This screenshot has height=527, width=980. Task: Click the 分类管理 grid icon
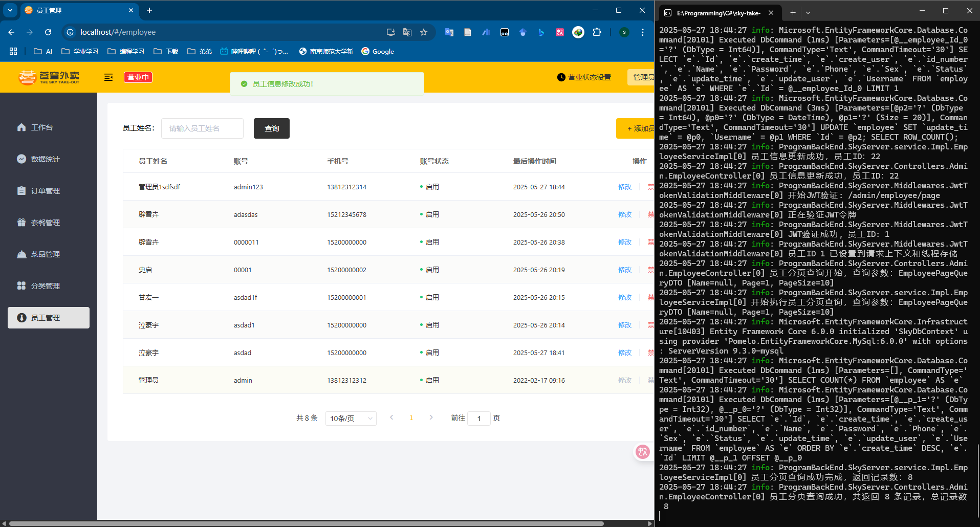tap(21, 286)
